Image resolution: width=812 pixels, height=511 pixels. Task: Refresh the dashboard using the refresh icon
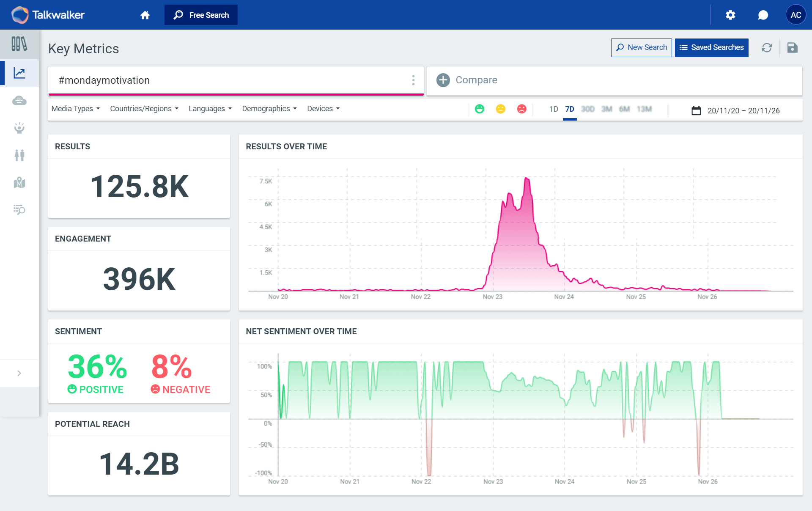point(767,47)
